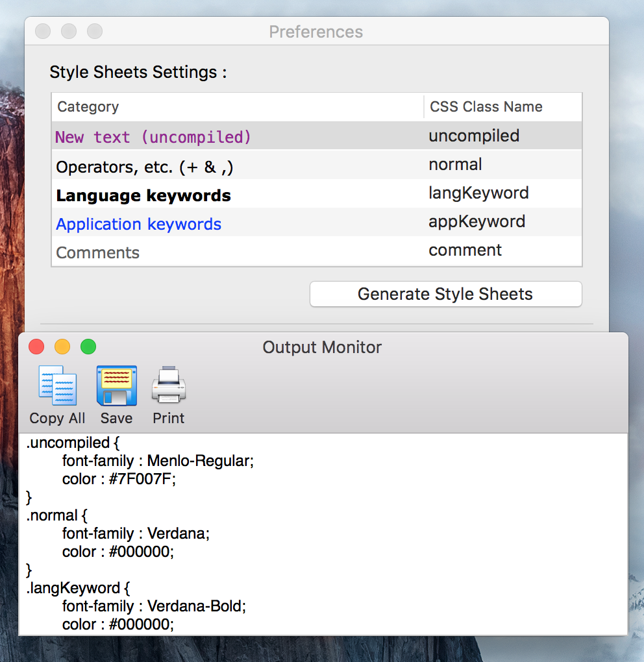Screen dimensions: 644x662
Task: Click the langKeyword class name cell
Action: (x=478, y=193)
